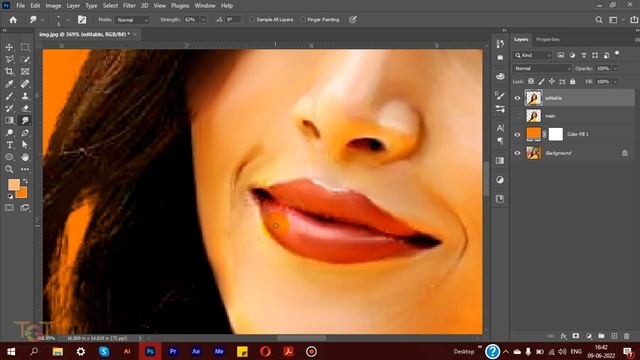
Task: Open the Plugins menu
Action: (x=180, y=6)
